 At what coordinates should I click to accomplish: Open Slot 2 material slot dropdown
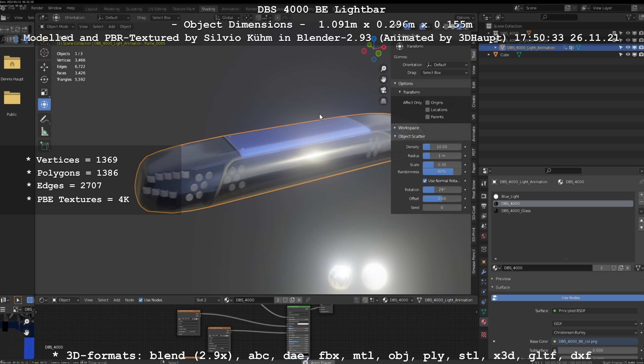click(x=208, y=300)
